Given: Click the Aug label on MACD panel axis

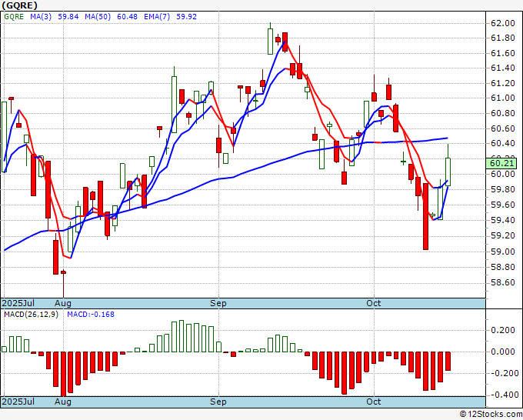Looking at the screenshot, I should point(63,402).
